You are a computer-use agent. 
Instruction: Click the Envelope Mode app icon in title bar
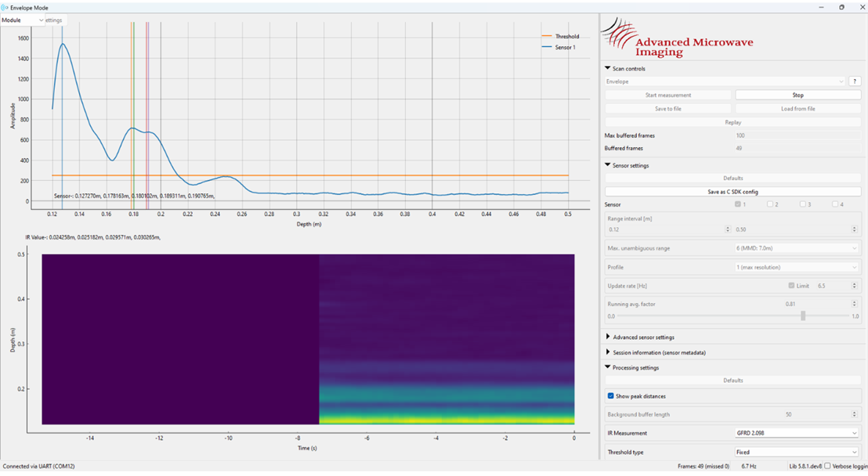coord(5,8)
